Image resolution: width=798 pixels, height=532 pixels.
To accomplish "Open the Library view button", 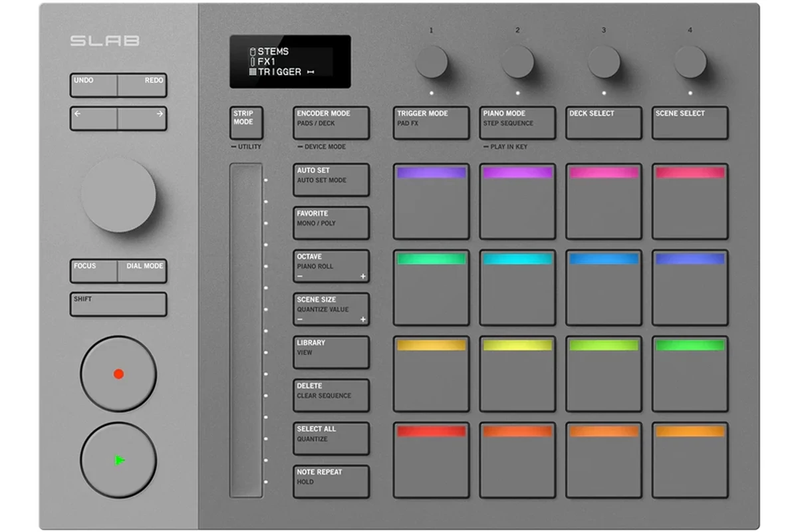I will 331,352.
